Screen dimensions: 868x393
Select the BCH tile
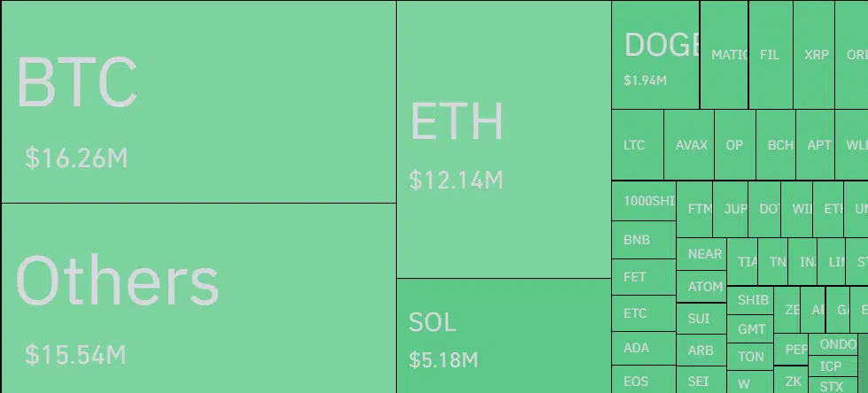779,145
